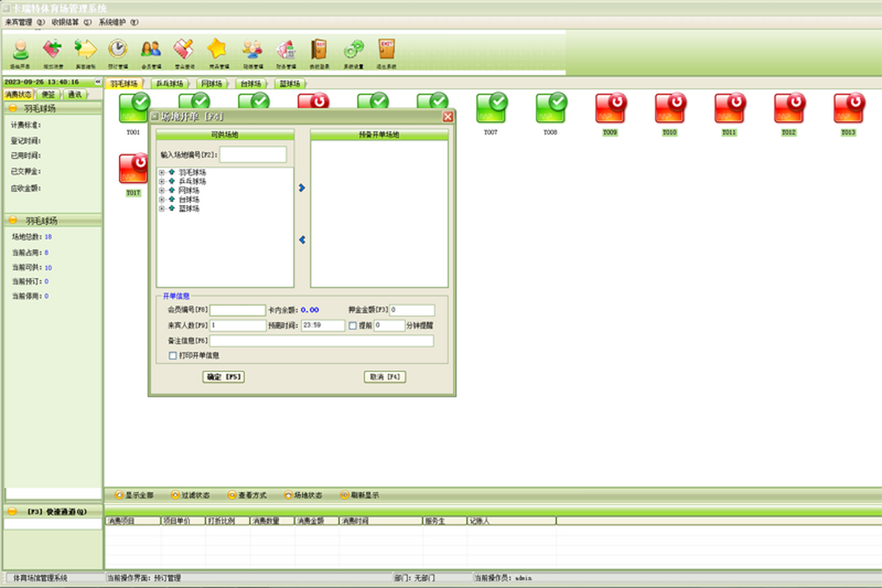Click the three-people group toolbar icon
Screen dimensions: 882x588
[x=252, y=51]
